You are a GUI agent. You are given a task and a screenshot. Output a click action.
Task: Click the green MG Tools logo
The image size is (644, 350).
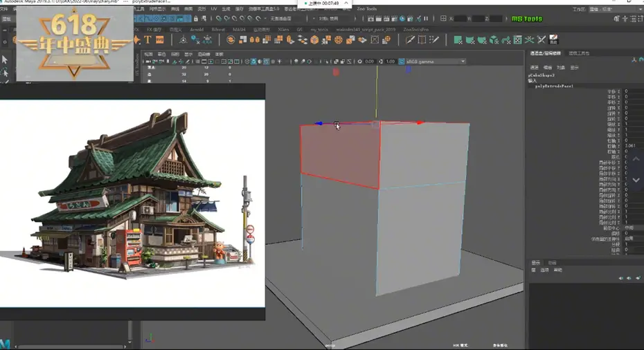[526, 19]
